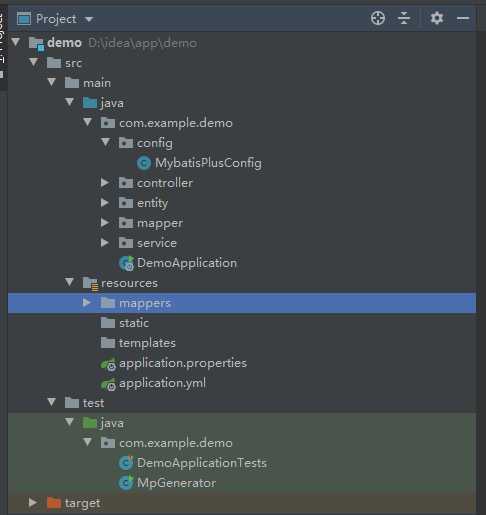486x515 pixels.
Task: Click the application.properties Spring icon
Action: coord(108,364)
